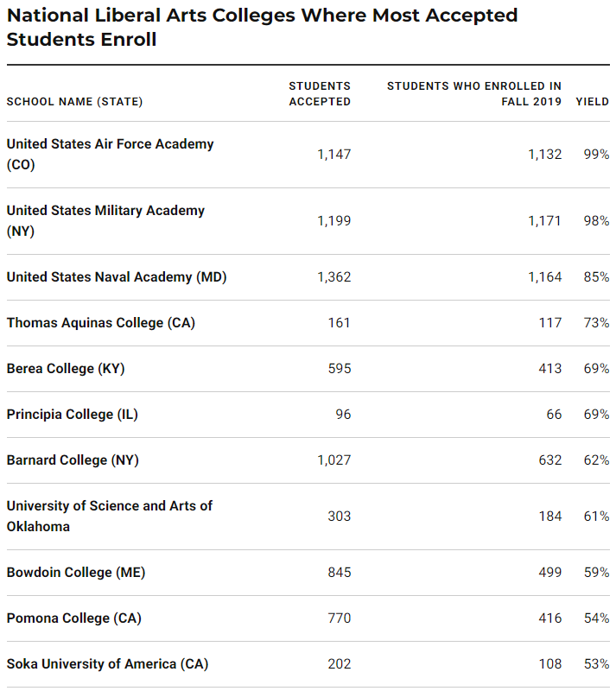Open Berea College (KY) entry

point(66,369)
